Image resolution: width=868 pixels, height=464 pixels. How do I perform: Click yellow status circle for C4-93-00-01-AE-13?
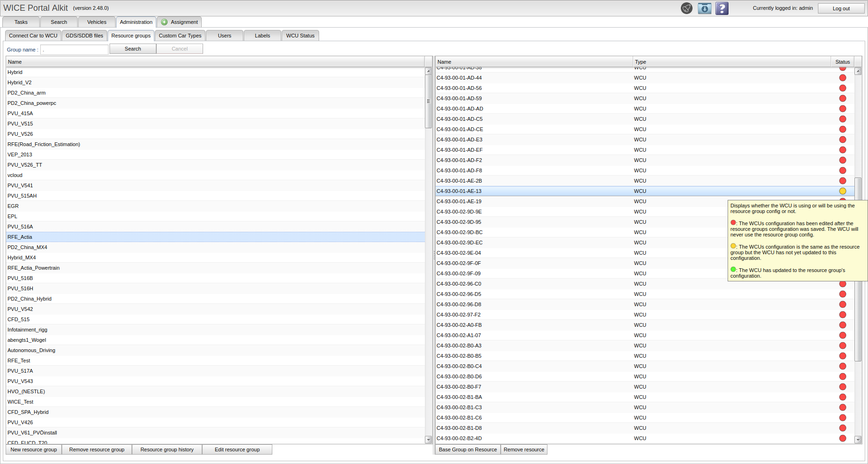[842, 191]
